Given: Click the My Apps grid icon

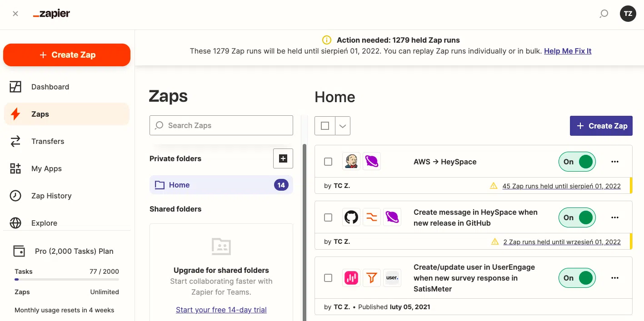Looking at the screenshot, I should (x=15, y=168).
